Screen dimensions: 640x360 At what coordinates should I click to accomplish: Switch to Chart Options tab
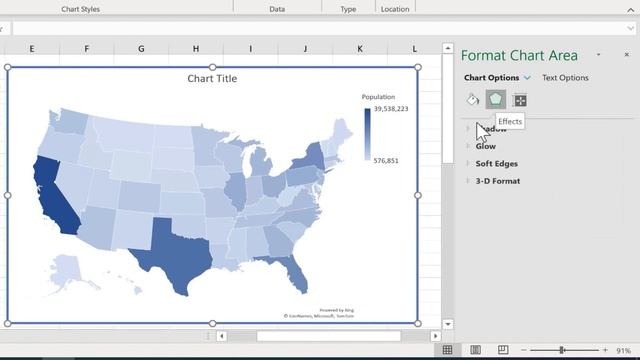(491, 78)
